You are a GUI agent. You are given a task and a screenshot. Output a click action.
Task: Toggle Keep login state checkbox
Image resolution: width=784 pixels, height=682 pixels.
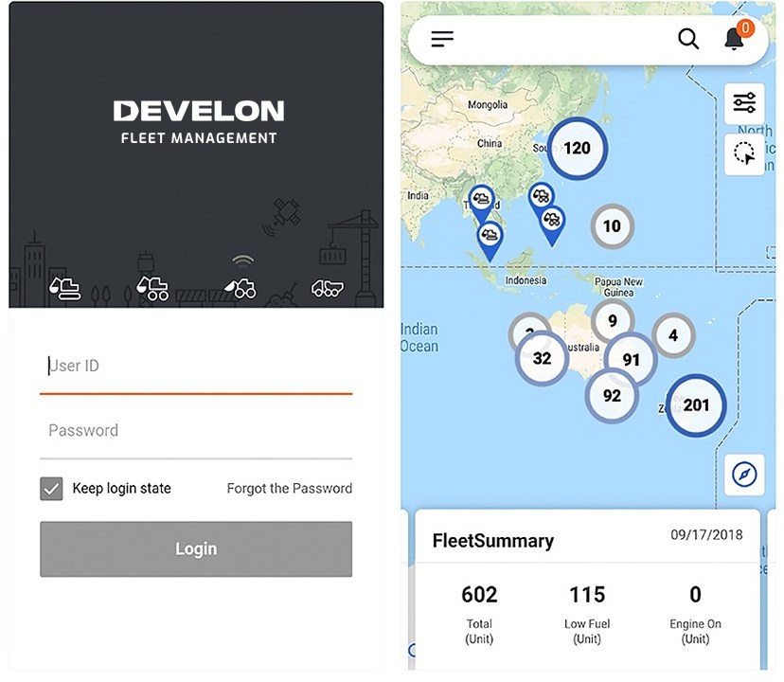51,489
